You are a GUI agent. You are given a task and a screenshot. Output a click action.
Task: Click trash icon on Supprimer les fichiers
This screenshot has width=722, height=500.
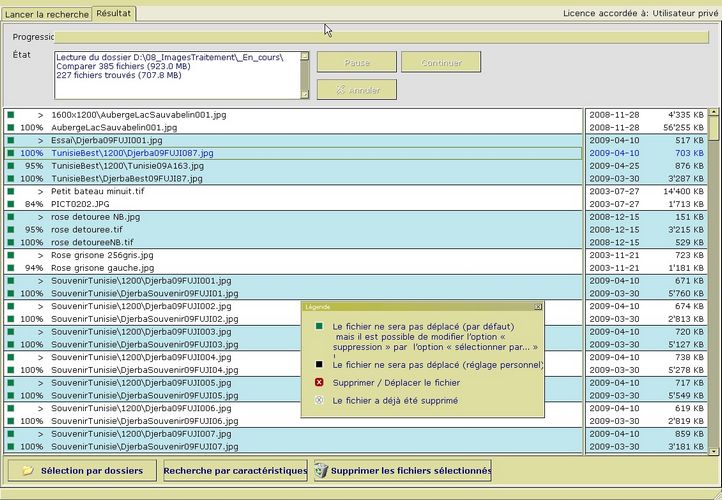(x=320, y=470)
